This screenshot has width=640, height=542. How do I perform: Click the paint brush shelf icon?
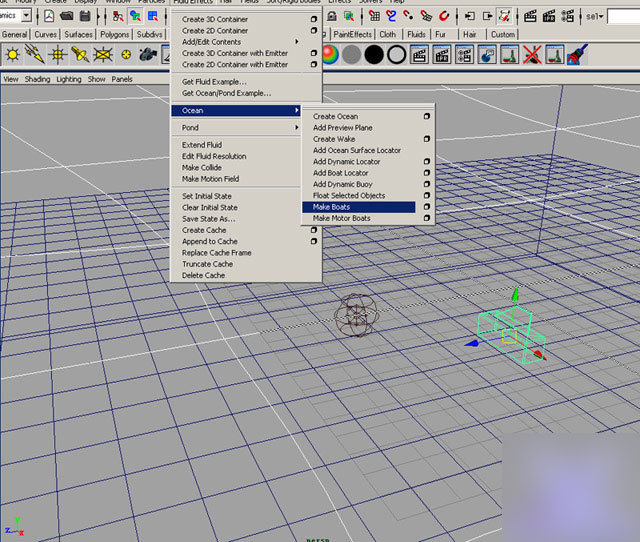coord(577,55)
